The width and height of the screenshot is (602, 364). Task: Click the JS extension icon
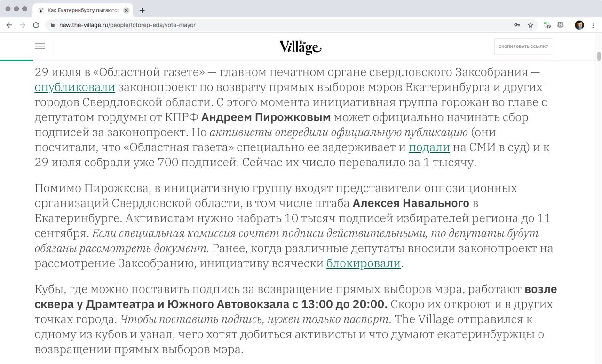coord(547,25)
